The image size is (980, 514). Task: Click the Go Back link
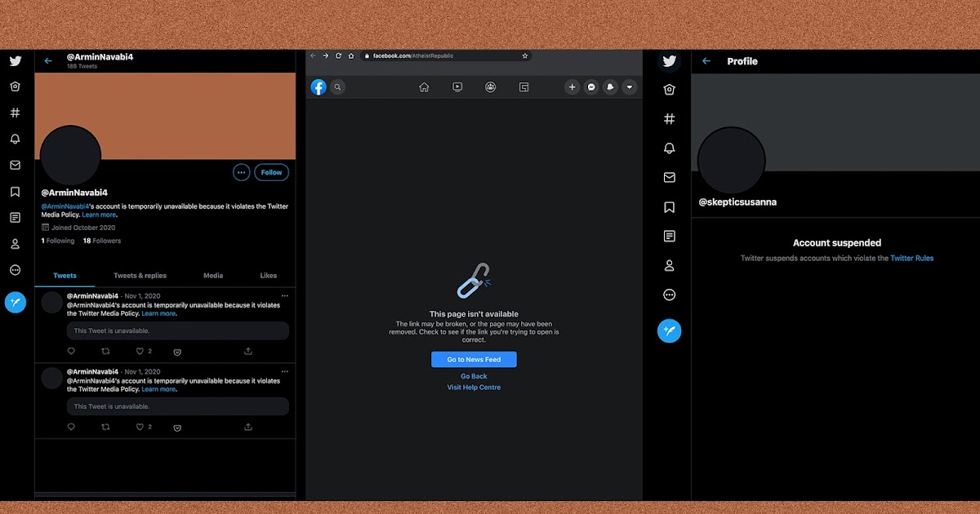pos(474,376)
